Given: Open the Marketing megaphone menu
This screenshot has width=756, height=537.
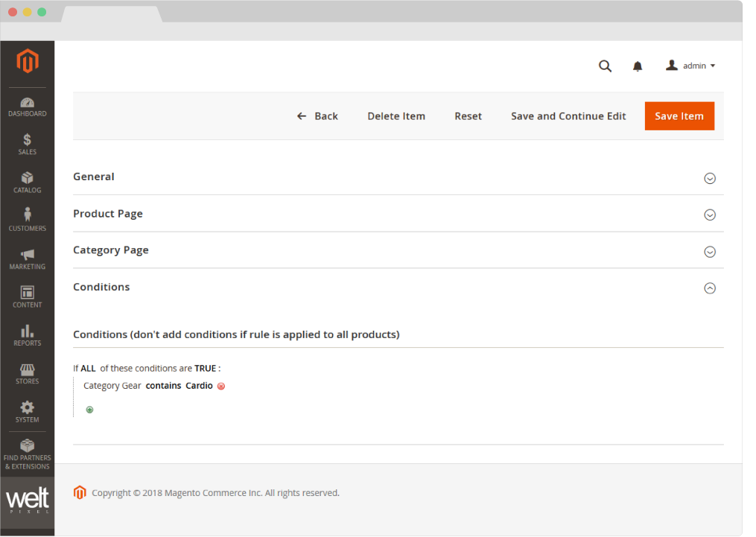Looking at the screenshot, I should click(28, 259).
